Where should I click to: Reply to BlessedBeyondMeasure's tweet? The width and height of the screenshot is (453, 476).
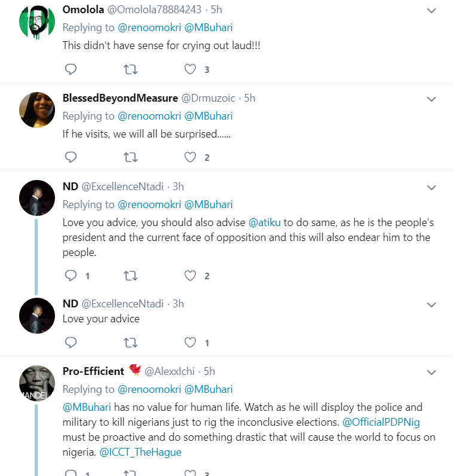pyautogui.click(x=71, y=157)
